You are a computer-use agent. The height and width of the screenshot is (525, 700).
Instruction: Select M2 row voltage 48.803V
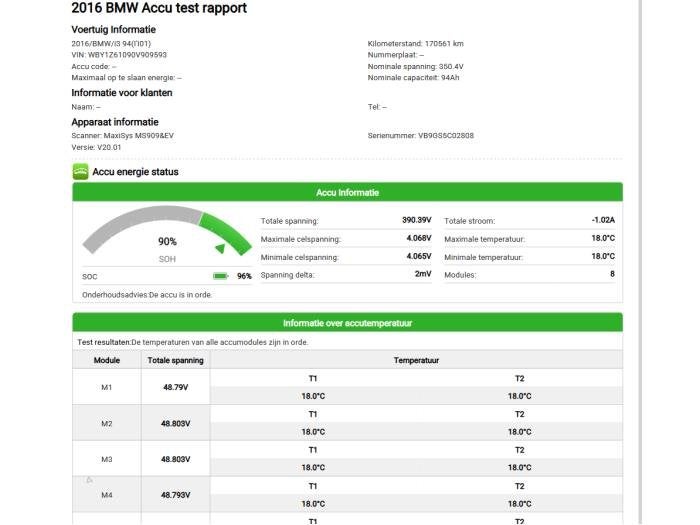[x=175, y=424]
